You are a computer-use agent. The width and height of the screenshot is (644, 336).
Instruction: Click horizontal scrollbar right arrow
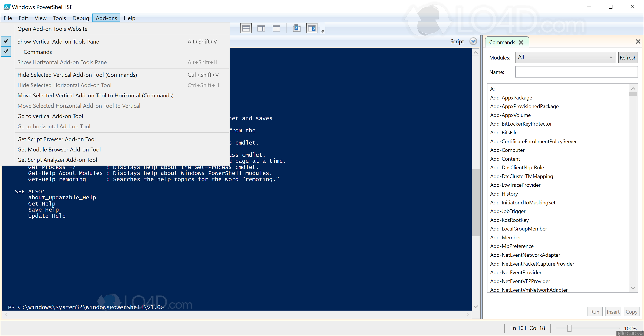point(467,315)
